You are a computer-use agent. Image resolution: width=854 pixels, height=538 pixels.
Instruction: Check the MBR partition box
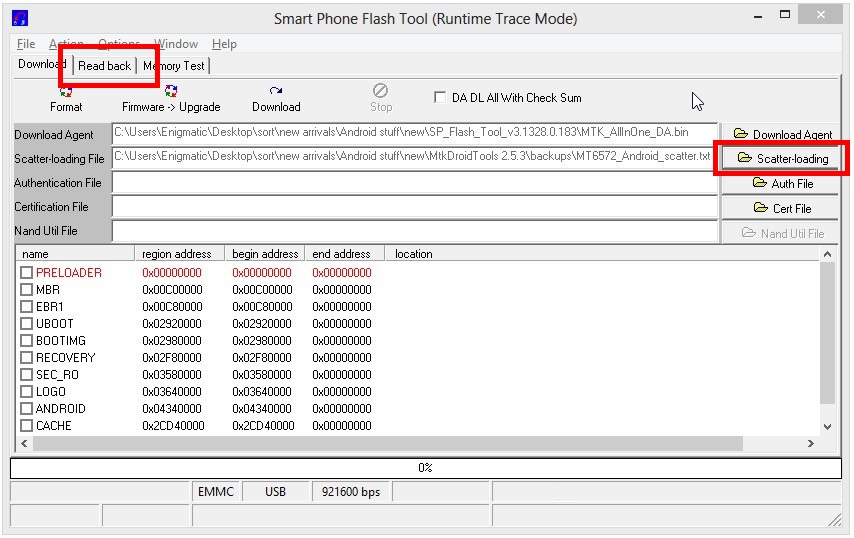(x=26, y=290)
